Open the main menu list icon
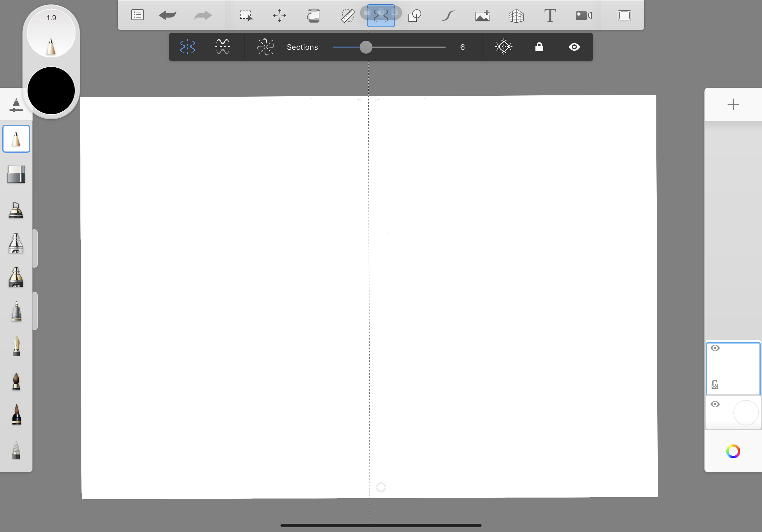 pos(138,15)
